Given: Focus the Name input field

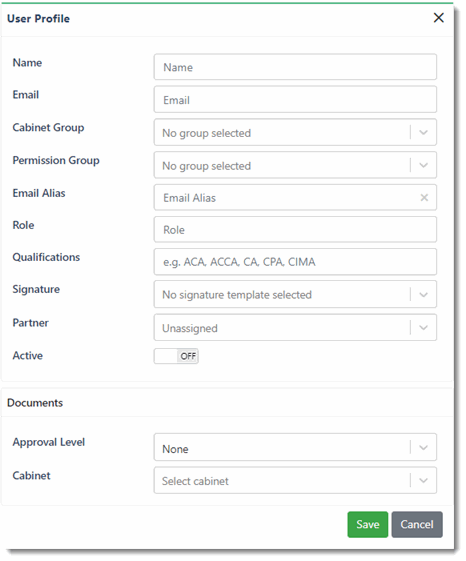Looking at the screenshot, I should (x=295, y=67).
